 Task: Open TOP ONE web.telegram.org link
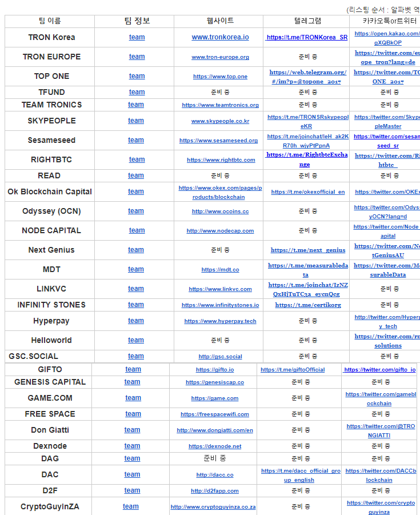point(307,77)
